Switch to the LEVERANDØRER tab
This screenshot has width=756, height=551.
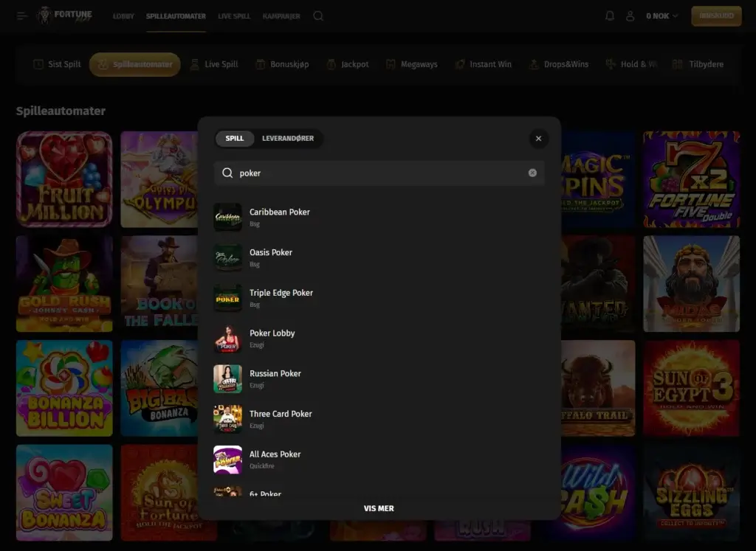pyautogui.click(x=288, y=138)
